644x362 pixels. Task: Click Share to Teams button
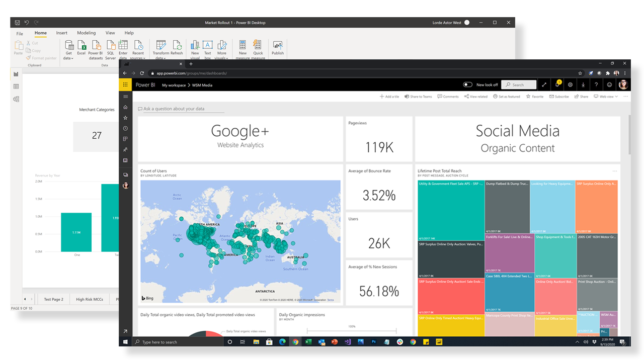(418, 97)
